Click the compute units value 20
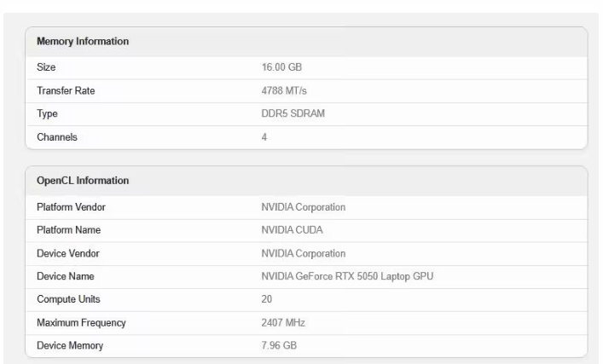 pyautogui.click(x=266, y=300)
